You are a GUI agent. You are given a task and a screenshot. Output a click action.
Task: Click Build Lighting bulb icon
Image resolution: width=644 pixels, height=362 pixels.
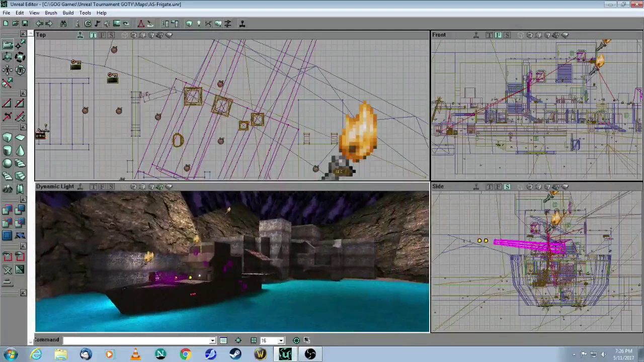199,24
